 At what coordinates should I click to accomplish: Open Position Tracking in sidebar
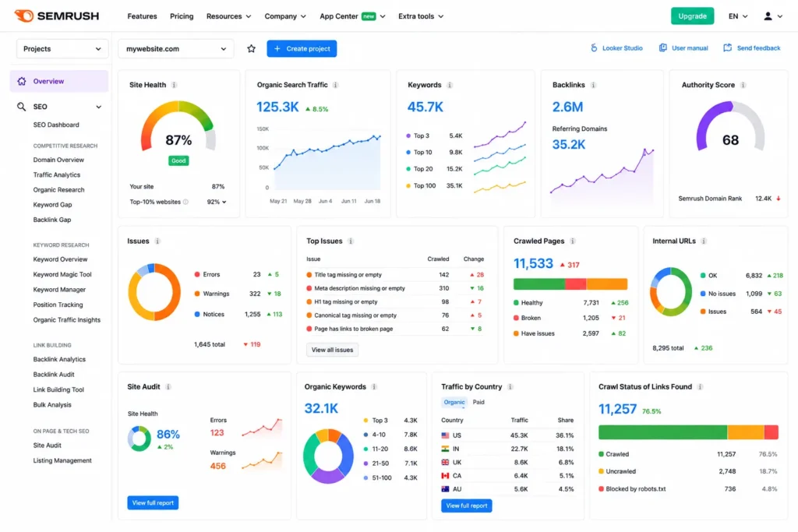coord(58,305)
